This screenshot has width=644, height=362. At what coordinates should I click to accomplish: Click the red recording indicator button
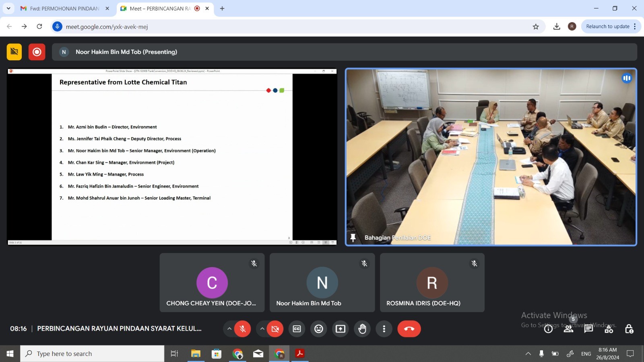pyautogui.click(x=37, y=52)
